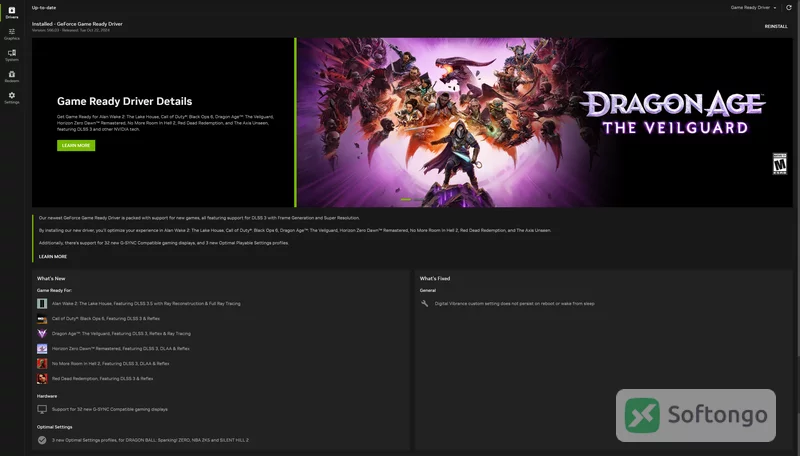Screen dimensions: 800x456
Task: Click the checkmark icon beside Optimal Settings profiles
Action: [42, 440]
